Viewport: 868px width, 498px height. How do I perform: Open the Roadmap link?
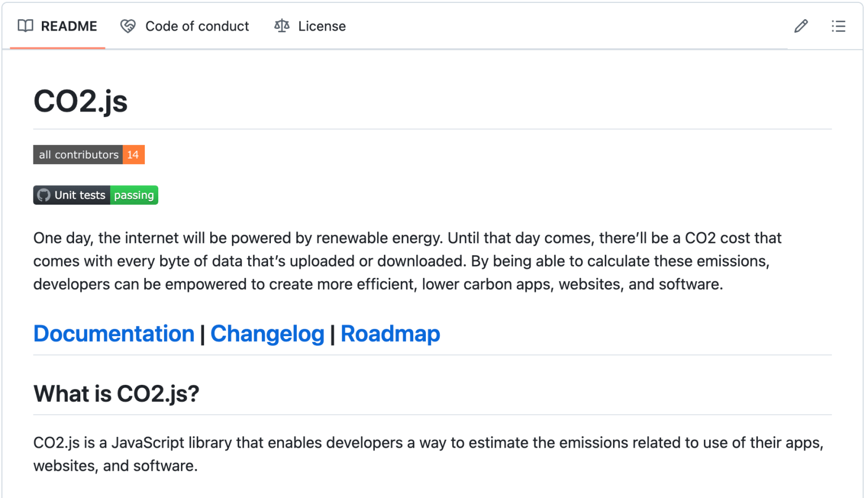tap(390, 334)
